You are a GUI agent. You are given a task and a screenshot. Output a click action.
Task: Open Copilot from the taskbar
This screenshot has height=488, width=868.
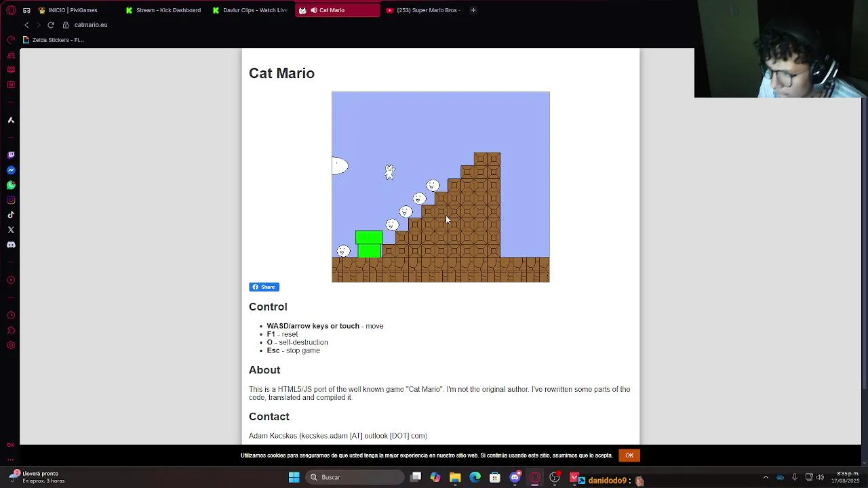pos(435,477)
